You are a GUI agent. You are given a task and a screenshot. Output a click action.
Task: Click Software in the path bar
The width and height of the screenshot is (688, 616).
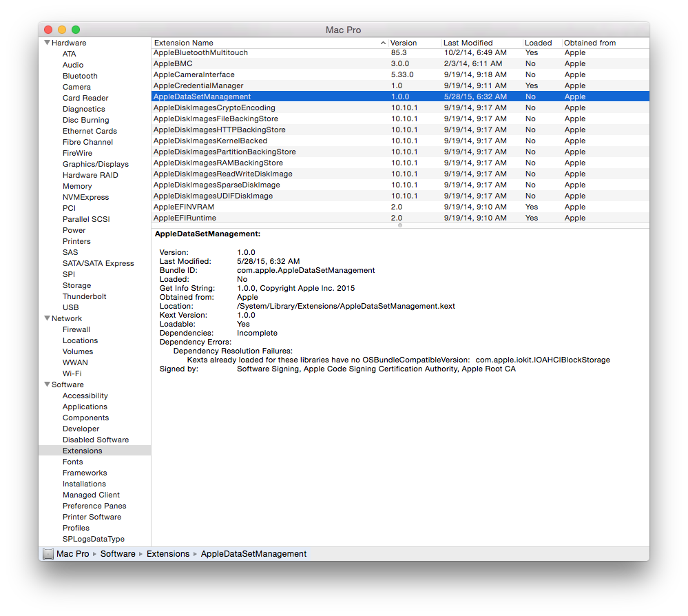coord(118,554)
